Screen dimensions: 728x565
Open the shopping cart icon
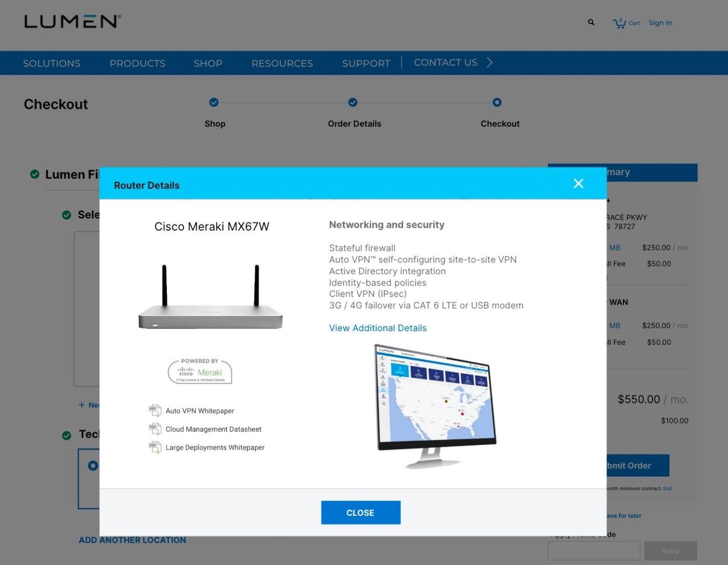coord(619,23)
